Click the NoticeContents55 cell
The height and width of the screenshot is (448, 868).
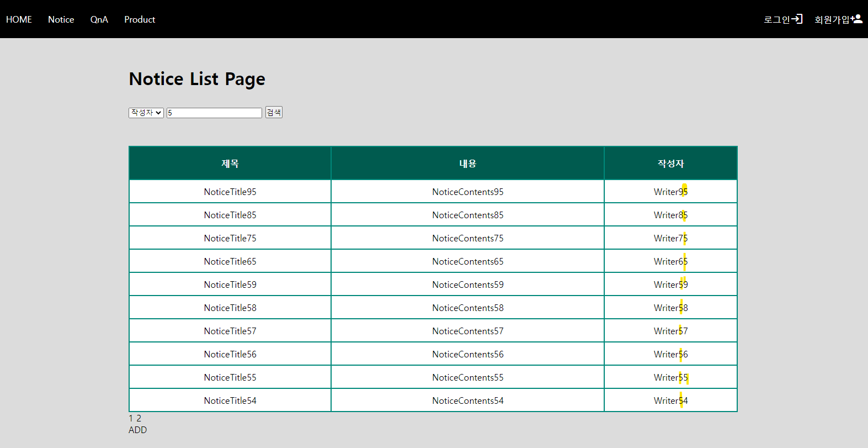coord(468,377)
